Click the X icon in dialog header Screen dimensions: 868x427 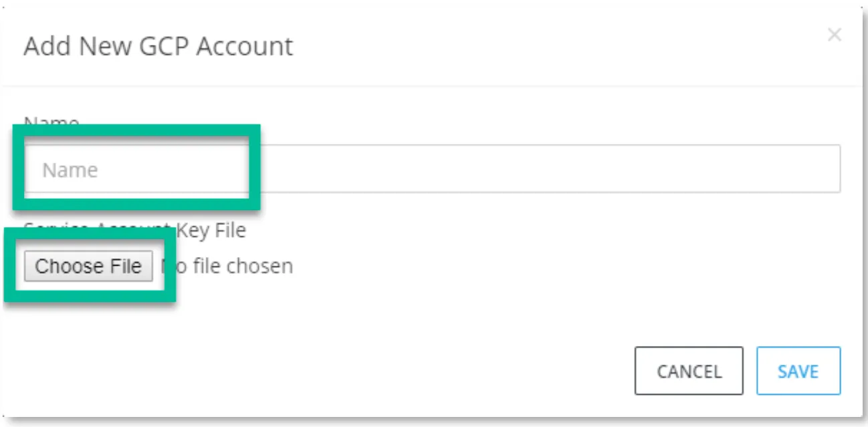point(834,35)
